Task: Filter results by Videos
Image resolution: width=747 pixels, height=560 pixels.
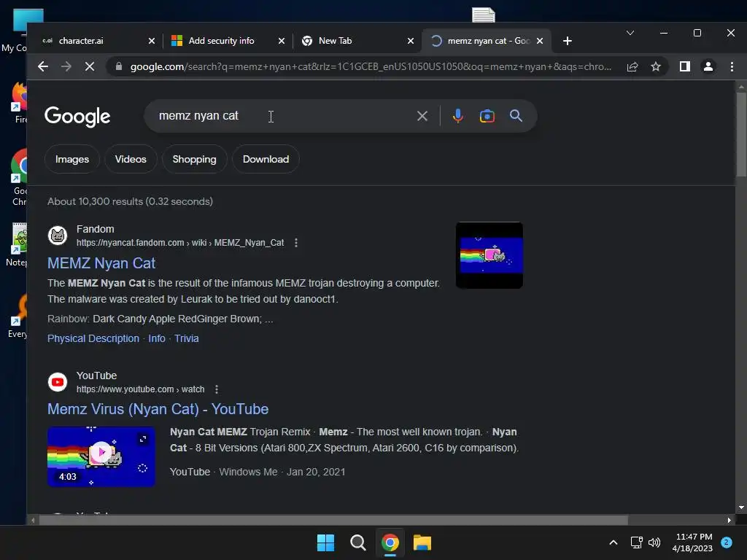Action: point(131,159)
